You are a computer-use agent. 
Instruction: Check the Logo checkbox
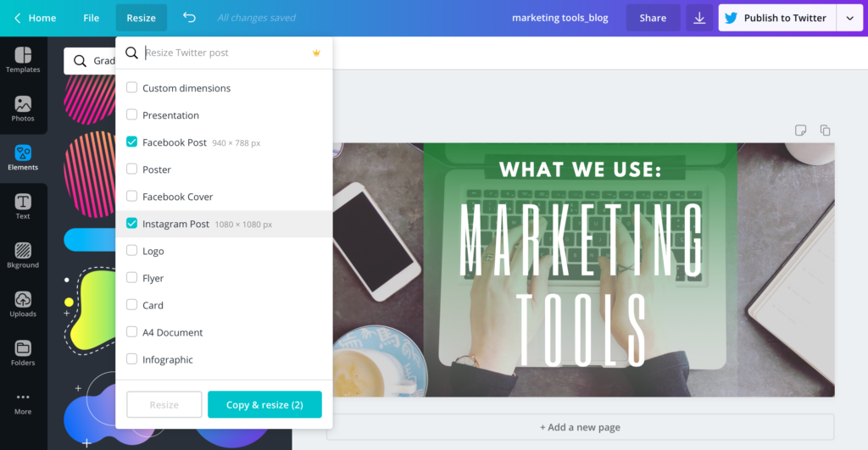(x=131, y=250)
